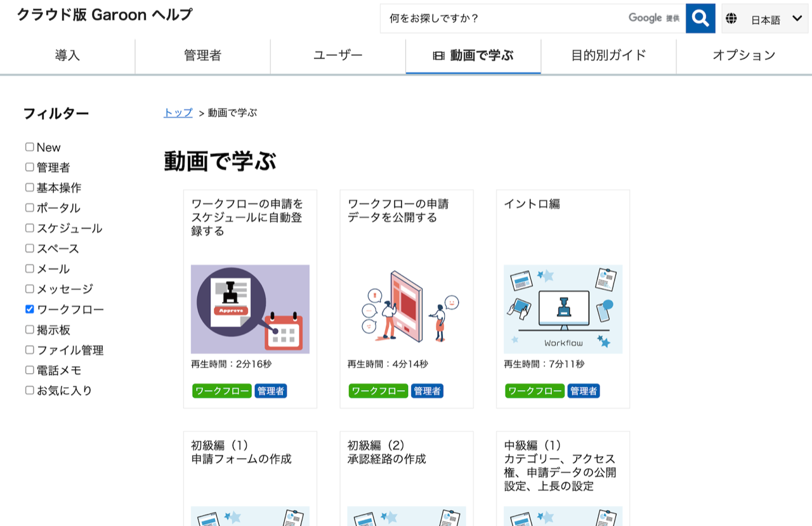The image size is (812, 526).
Task: Check the メッセージ filter checkbox
Action: 30,289
